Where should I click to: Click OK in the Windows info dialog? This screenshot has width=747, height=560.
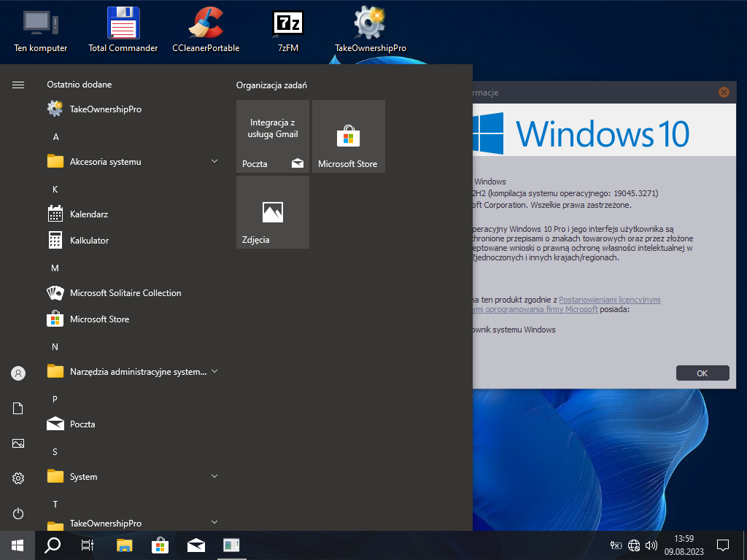(x=702, y=373)
